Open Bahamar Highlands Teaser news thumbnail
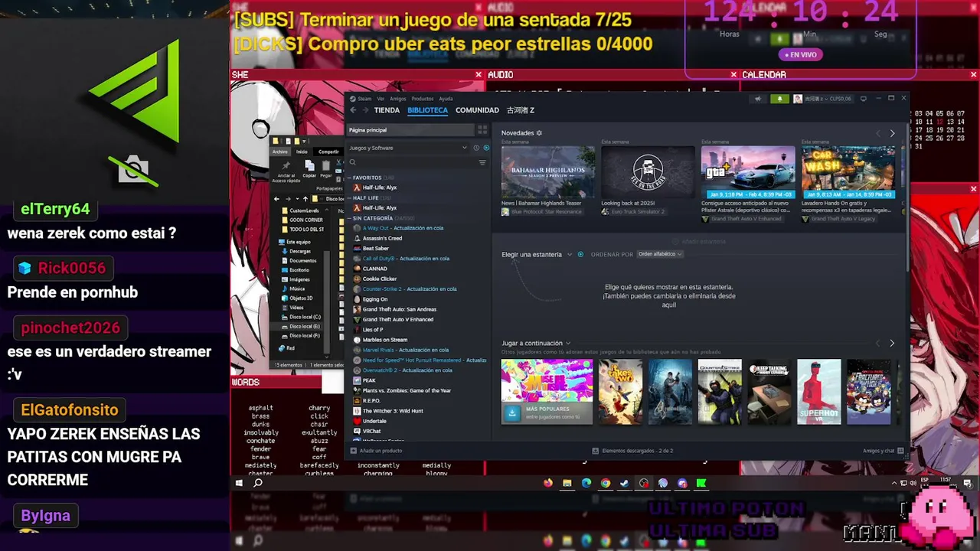Screen dimensions: 980x551 [547, 172]
